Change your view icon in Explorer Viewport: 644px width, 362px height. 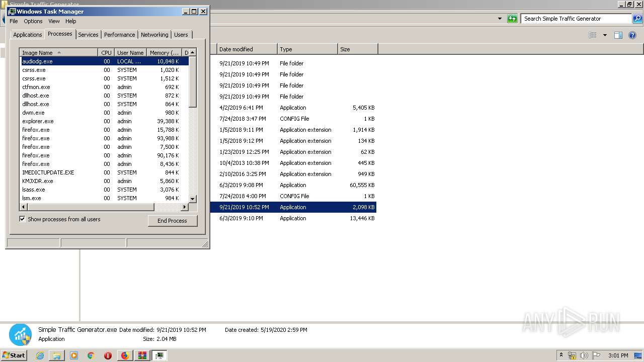click(x=593, y=35)
